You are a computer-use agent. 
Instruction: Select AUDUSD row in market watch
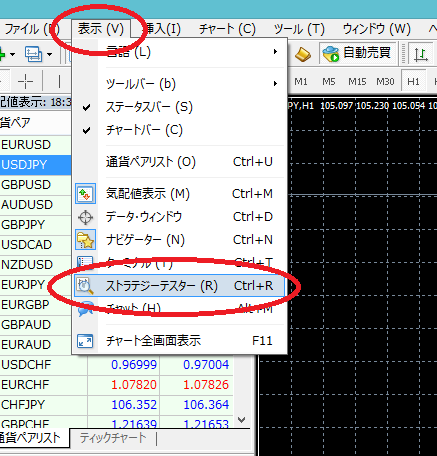(35, 205)
